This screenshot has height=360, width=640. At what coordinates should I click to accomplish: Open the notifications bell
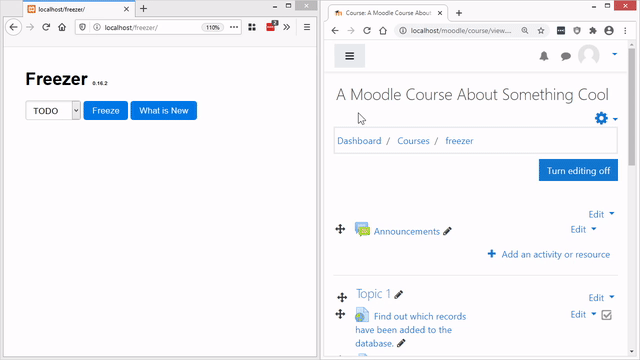coord(544,56)
